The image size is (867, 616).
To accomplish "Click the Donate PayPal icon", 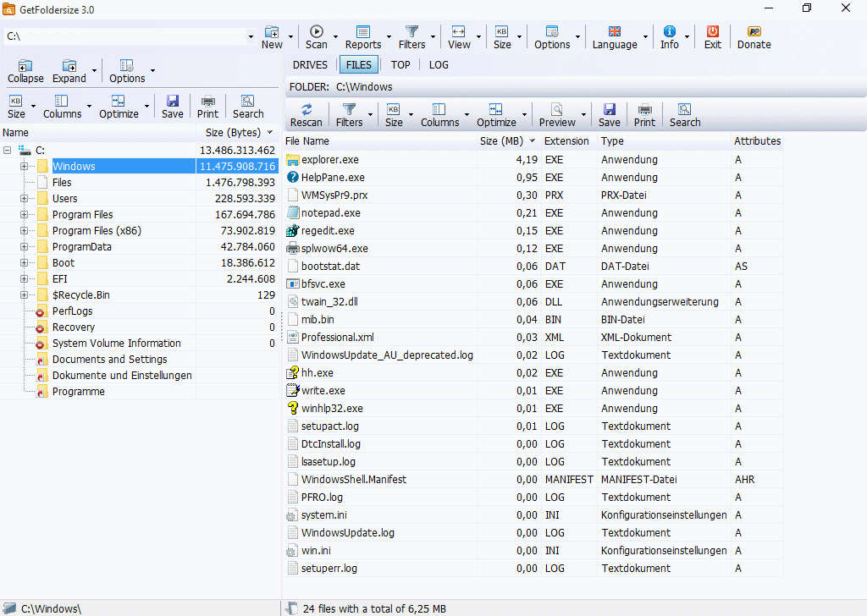I will 754,31.
